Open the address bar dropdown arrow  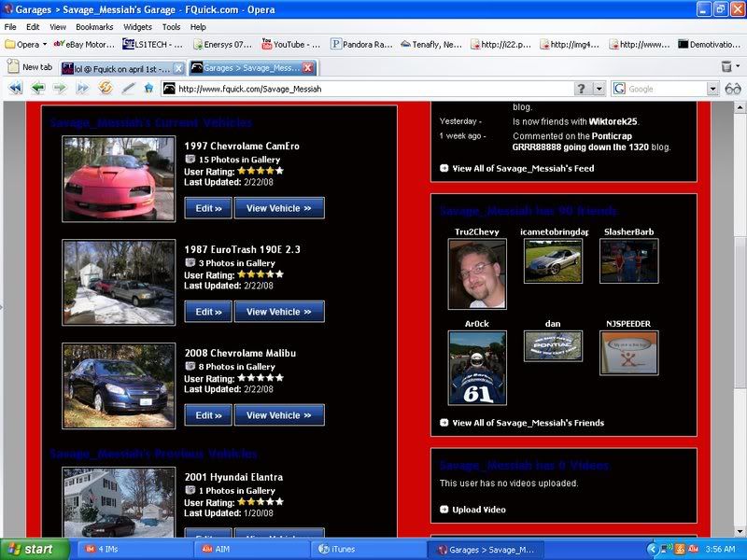pos(599,89)
